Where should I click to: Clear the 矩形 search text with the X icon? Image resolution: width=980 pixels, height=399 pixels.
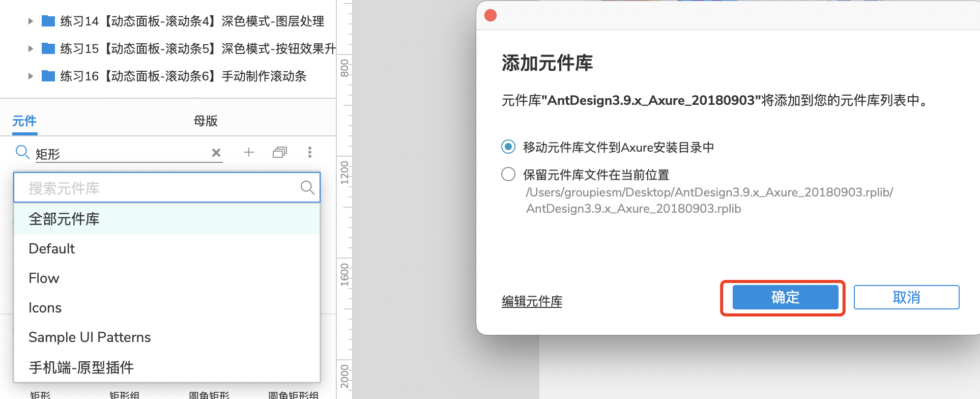tap(216, 153)
